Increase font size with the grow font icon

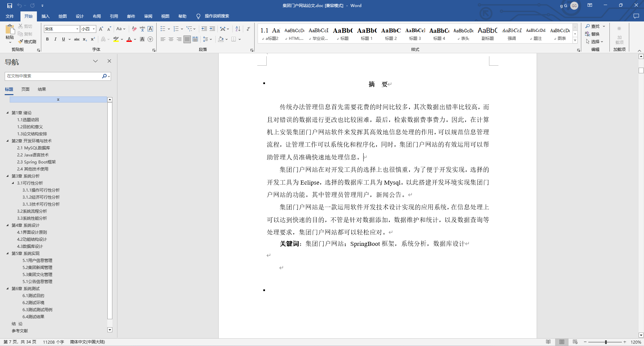pyautogui.click(x=101, y=29)
